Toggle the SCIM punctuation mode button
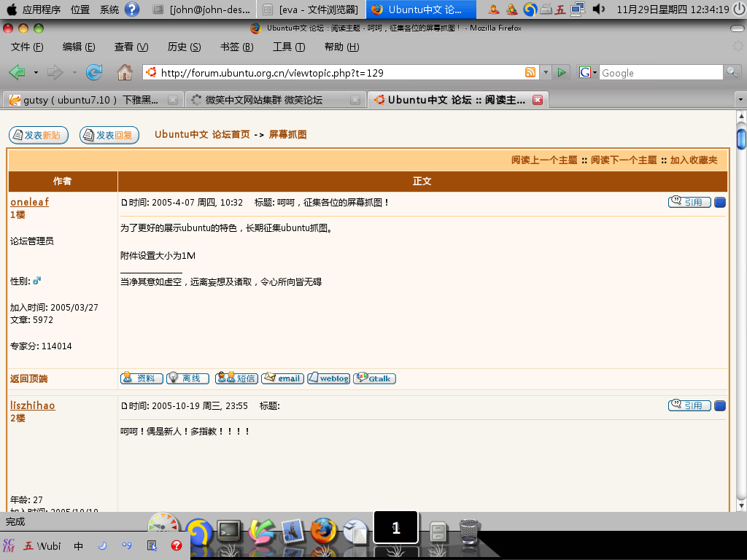The width and height of the screenshot is (747, 560). [x=127, y=545]
